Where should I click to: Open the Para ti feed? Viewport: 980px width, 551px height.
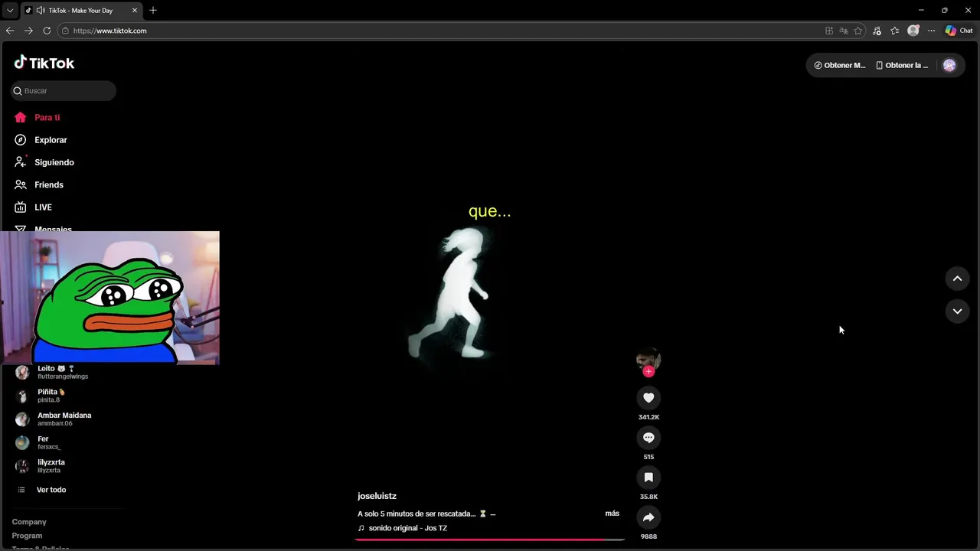click(37, 118)
